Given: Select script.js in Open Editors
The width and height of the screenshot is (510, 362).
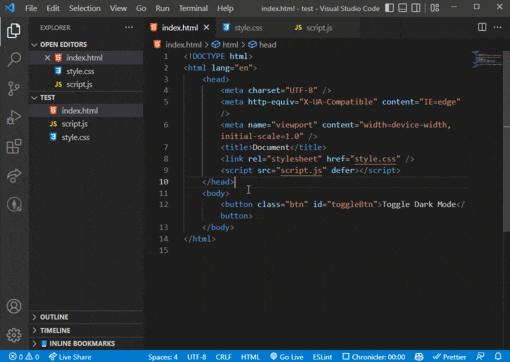Looking at the screenshot, I should point(87,84).
